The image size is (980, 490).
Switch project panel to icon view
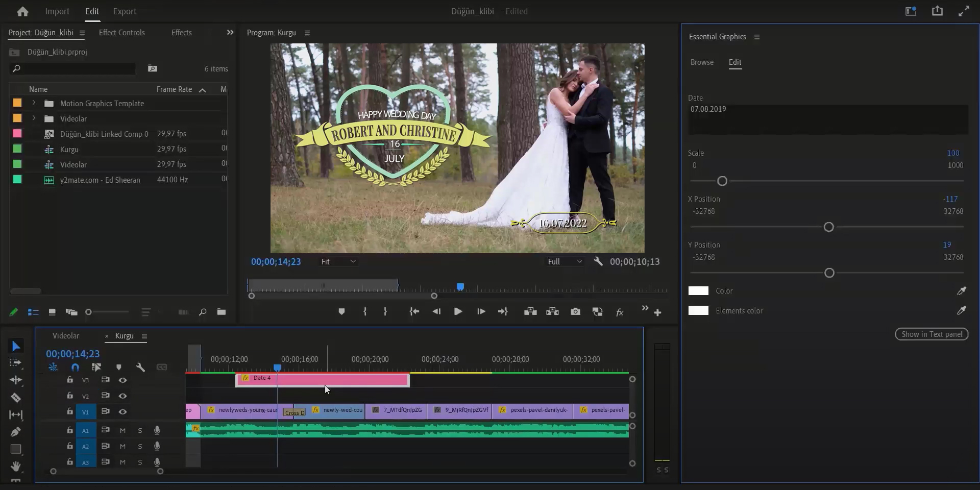[x=52, y=312]
